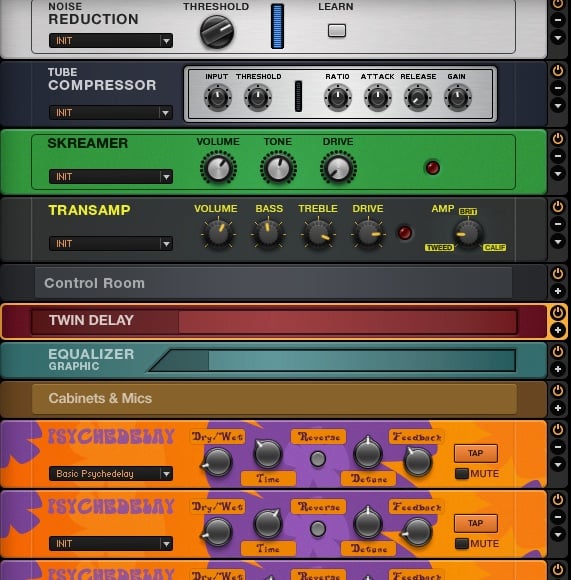Toggle power for Control Room module
The image size is (571, 580).
pyautogui.click(x=558, y=274)
